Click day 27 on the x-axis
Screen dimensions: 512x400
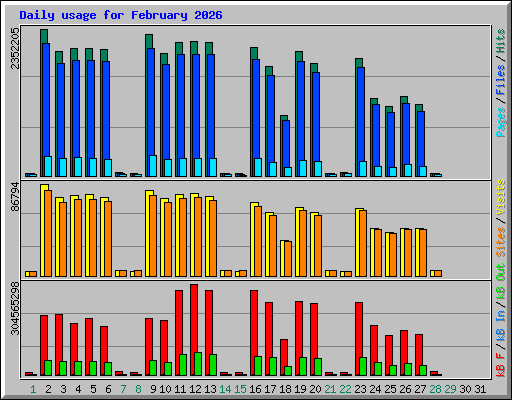click(420, 389)
